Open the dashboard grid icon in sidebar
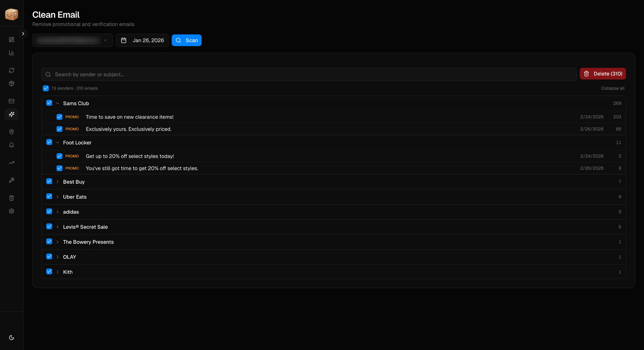644x350 pixels. [x=12, y=40]
